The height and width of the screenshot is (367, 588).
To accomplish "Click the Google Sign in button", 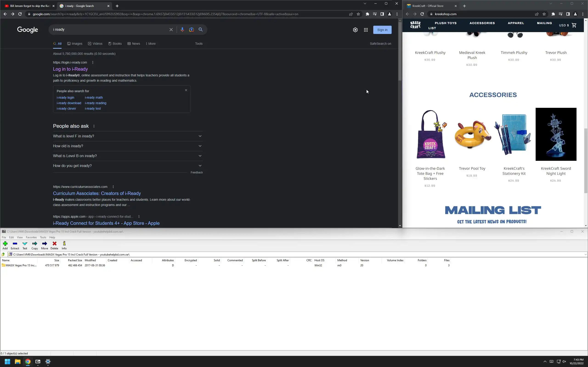I will [x=382, y=30].
